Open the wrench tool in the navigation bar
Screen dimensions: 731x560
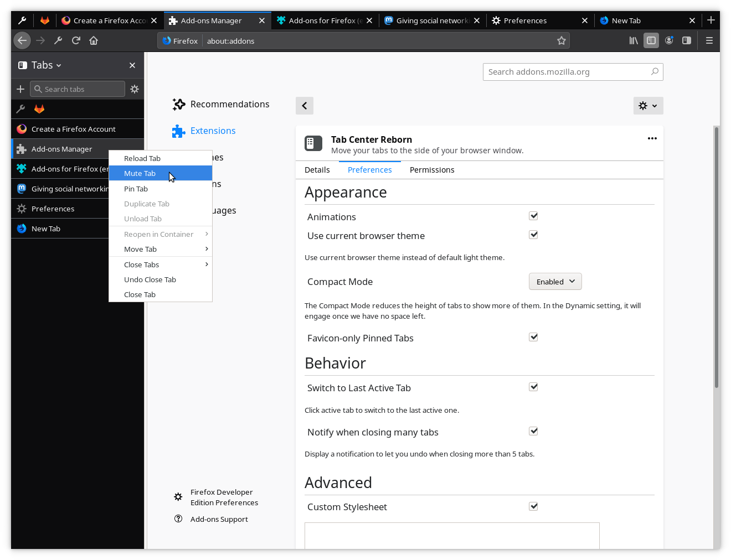coord(58,40)
